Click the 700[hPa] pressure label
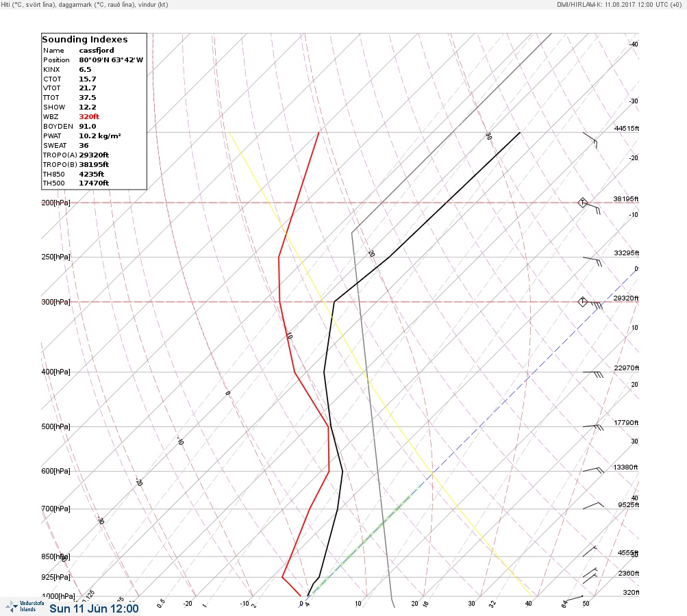The image size is (687, 616). click(55, 509)
